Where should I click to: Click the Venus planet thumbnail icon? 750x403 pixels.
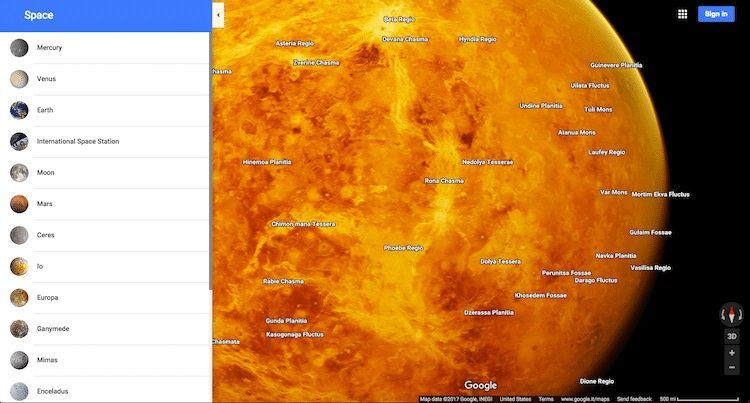[19, 79]
